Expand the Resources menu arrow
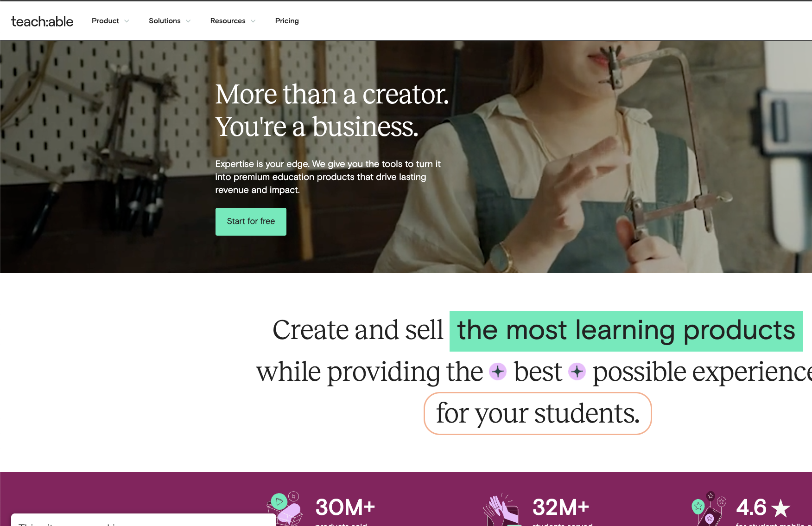This screenshot has width=812, height=526. click(253, 21)
